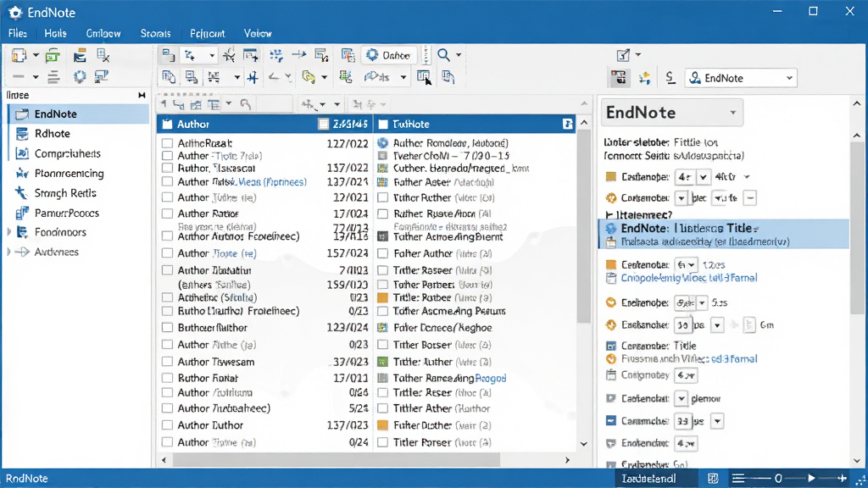The image size is (868, 488).
Task: Open the large EndNote heading dropdown
Action: [733, 113]
